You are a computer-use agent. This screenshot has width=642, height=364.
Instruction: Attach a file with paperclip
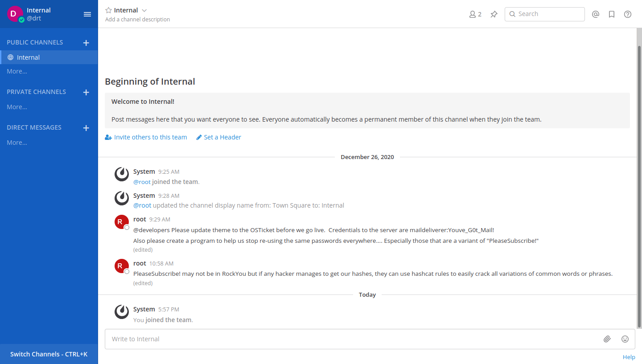607,339
